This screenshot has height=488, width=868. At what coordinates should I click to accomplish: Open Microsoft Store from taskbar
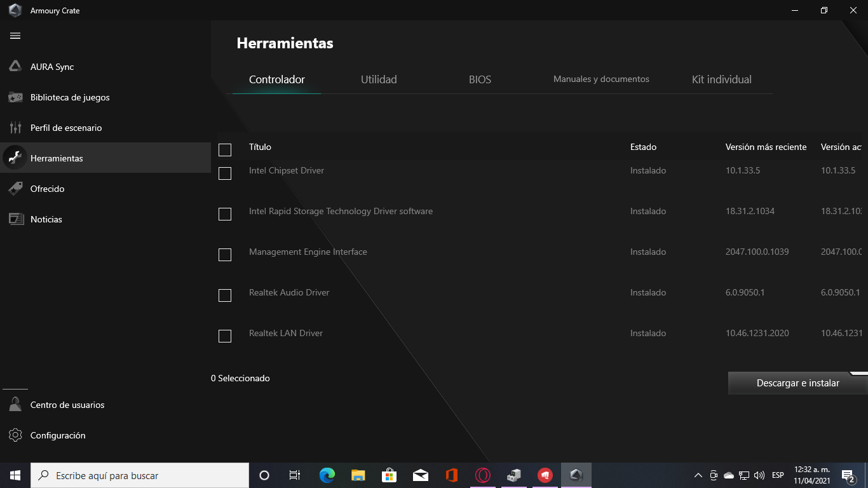point(389,475)
